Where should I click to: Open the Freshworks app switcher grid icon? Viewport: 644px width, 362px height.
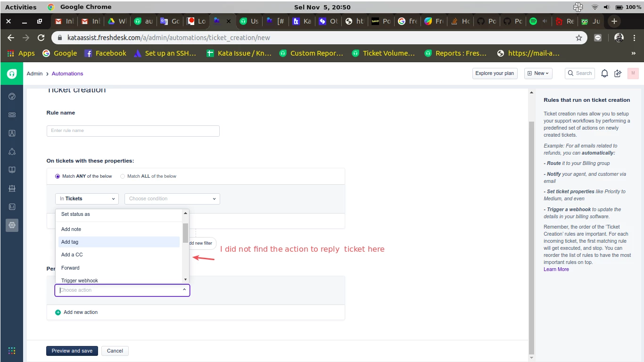point(12,351)
